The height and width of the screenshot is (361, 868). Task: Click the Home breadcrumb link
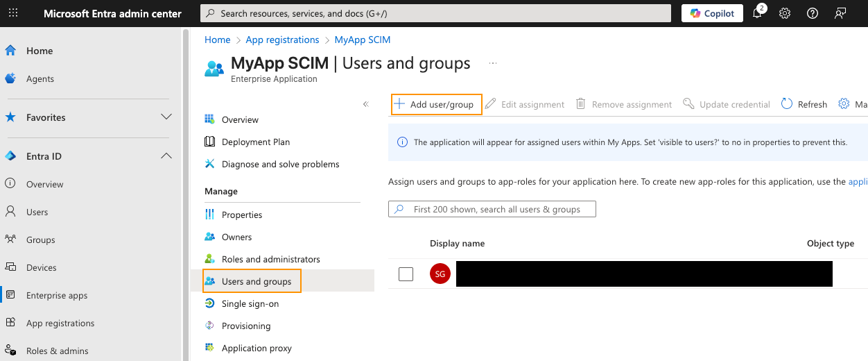click(x=217, y=40)
